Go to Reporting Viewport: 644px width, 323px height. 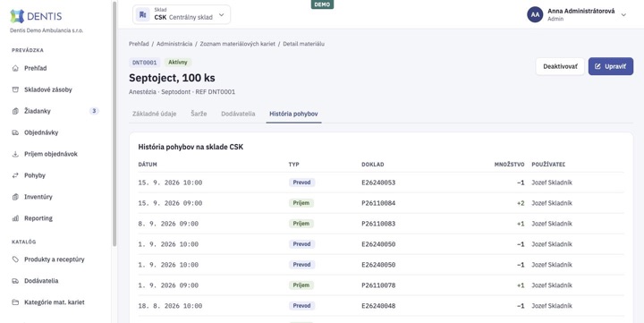click(x=55, y=218)
